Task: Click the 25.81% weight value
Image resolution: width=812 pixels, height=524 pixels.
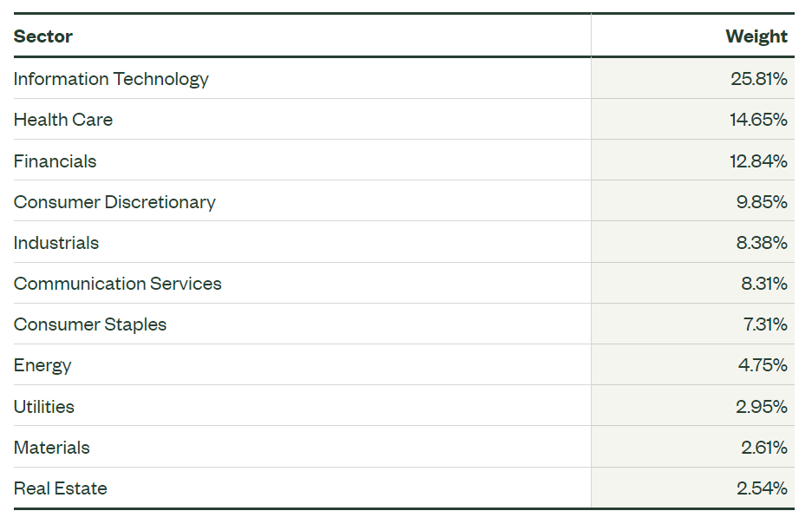Action: pyautogui.click(x=759, y=79)
